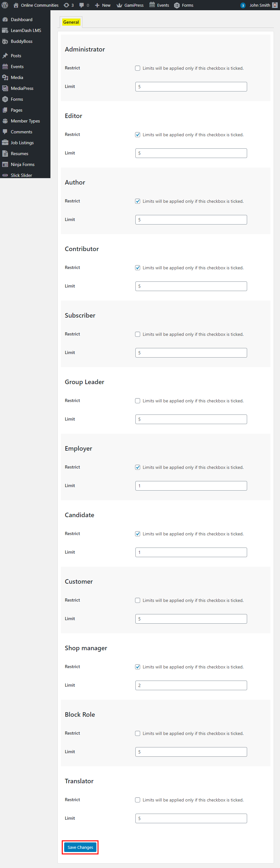
Task: Select the Limit field for Employer
Action: coord(191,485)
